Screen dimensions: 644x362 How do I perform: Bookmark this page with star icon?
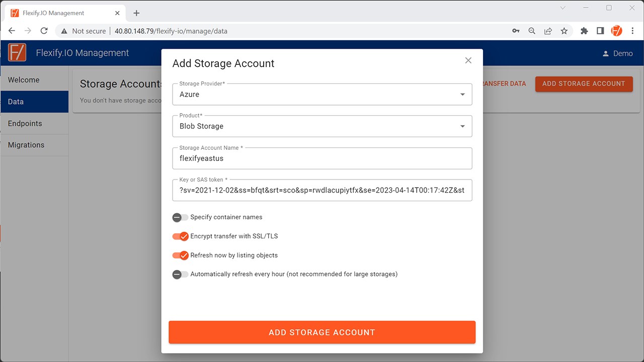[564, 31]
